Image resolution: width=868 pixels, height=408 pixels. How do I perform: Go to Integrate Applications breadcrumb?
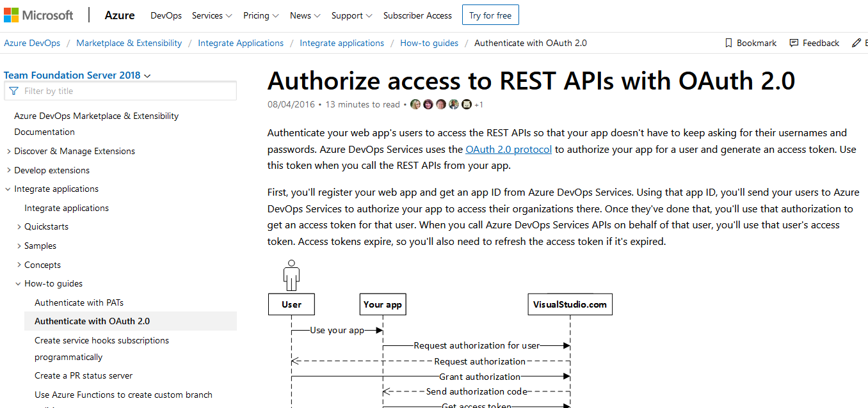pyautogui.click(x=241, y=43)
